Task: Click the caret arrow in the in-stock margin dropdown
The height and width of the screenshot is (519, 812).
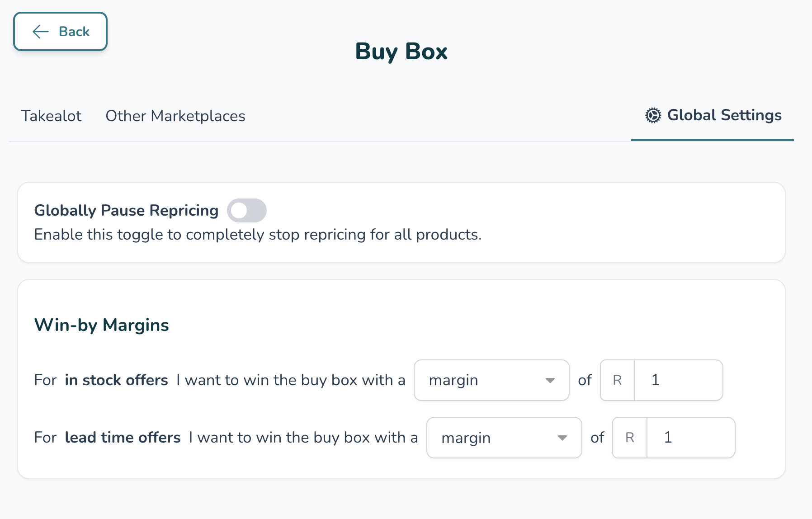Action: pyautogui.click(x=550, y=380)
